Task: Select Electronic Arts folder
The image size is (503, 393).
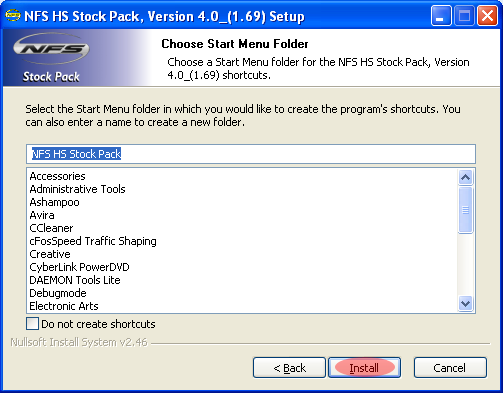Action: pyautogui.click(x=64, y=306)
